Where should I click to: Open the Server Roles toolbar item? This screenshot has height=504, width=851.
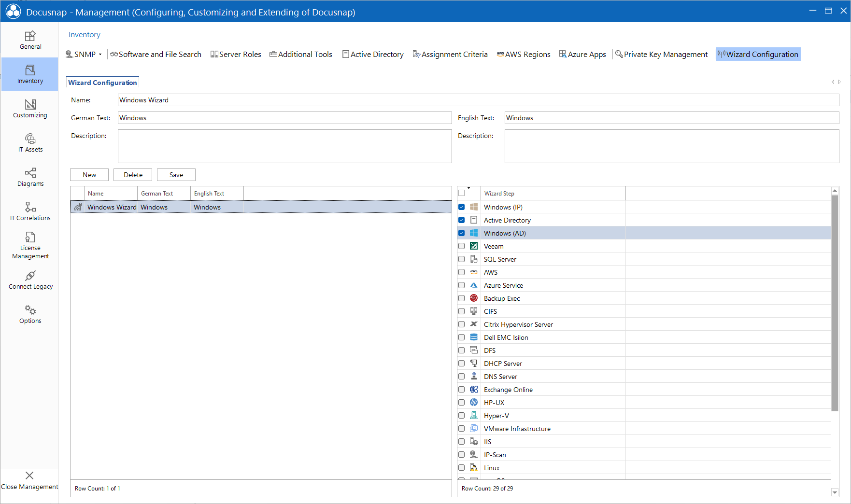(236, 55)
